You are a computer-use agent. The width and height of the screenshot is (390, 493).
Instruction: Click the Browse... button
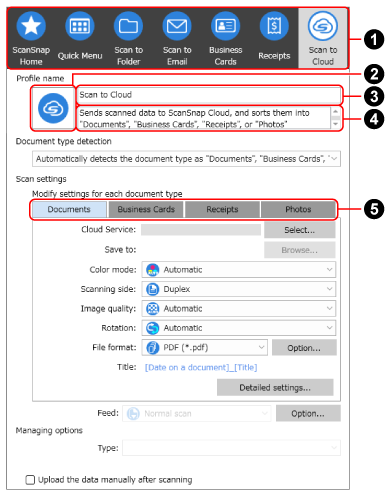pyautogui.click(x=300, y=250)
